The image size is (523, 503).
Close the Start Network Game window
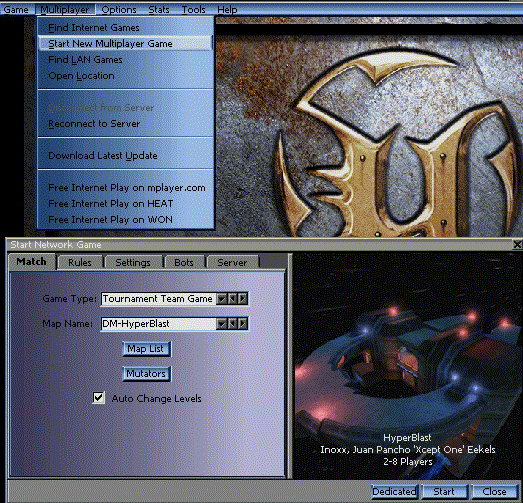tap(517, 245)
